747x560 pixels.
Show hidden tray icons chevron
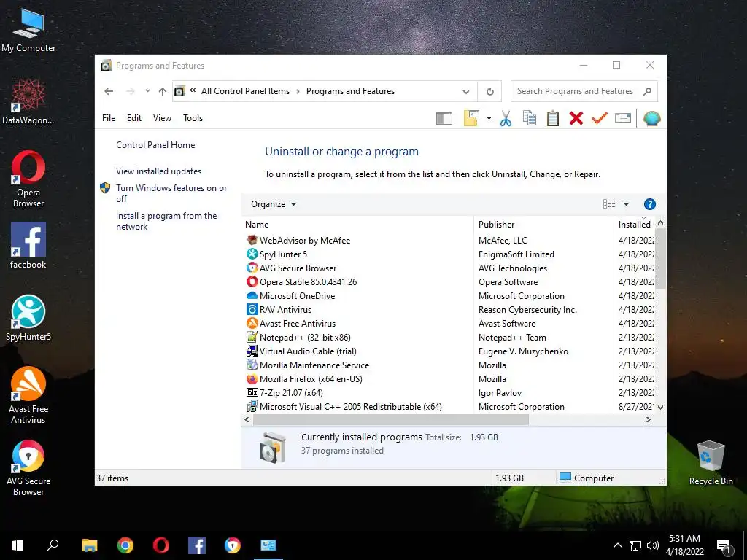(x=617, y=545)
